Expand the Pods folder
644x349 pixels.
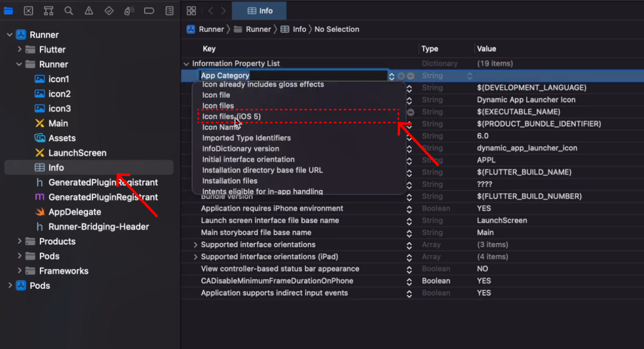point(19,256)
